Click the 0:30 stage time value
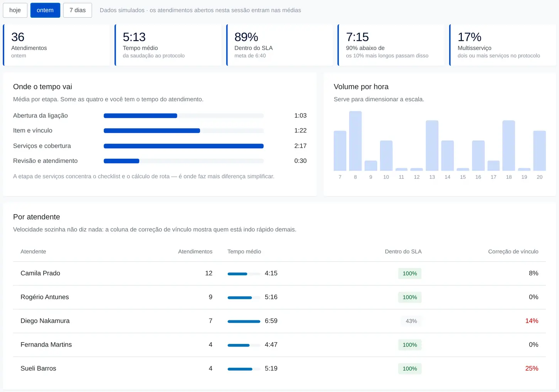 coord(300,161)
